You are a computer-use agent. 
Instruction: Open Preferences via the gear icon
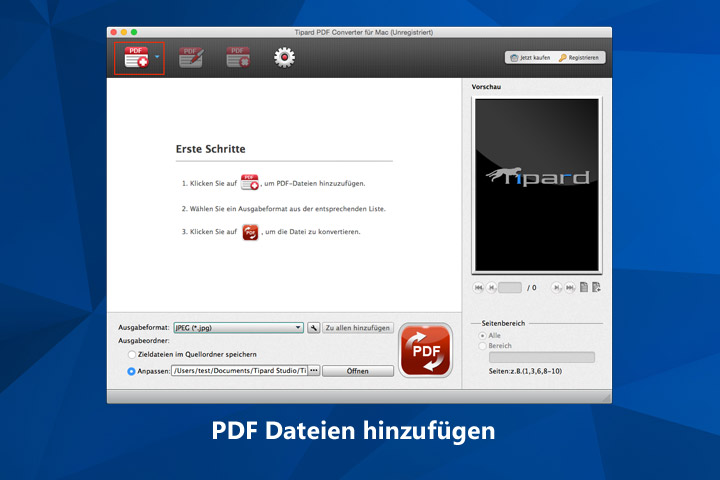(x=285, y=57)
